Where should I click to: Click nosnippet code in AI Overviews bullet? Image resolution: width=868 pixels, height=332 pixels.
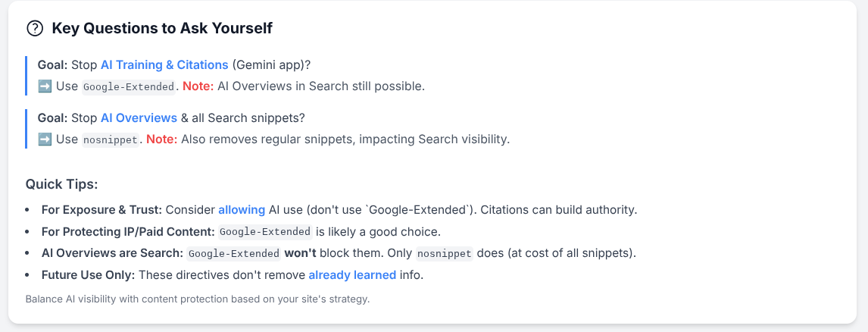click(x=445, y=254)
